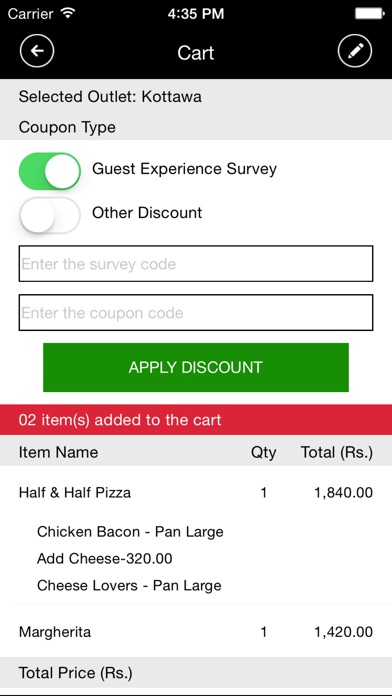The height and width of the screenshot is (696, 392).
Task: Tap the pencil edit cart icon
Action: click(x=355, y=51)
